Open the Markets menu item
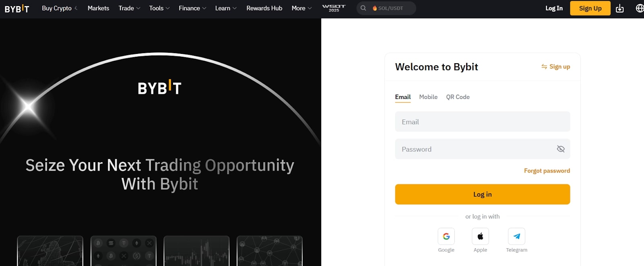The height and width of the screenshot is (266, 644). point(98,8)
